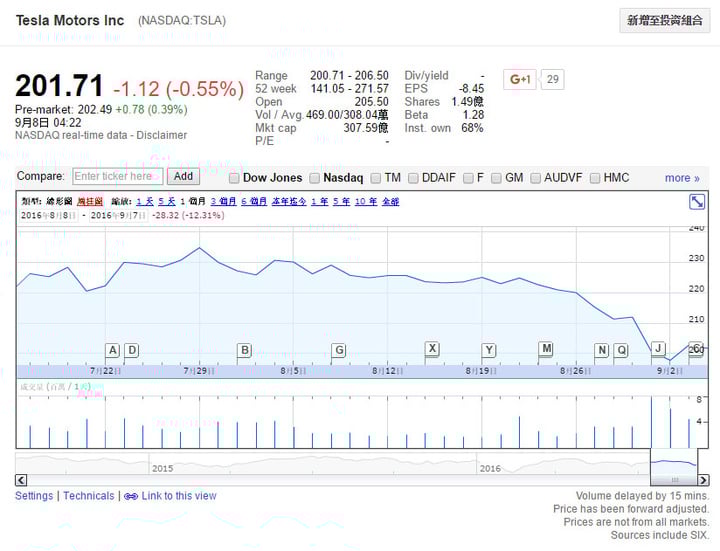
Task: Click (NASDAQ:TSLA) ticker text
Action: (182, 21)
